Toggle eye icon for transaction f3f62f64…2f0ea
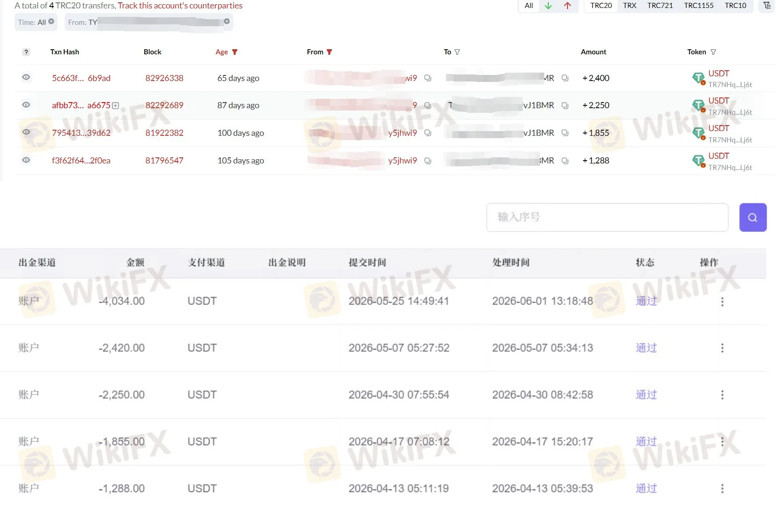This screenshot has height=532, width=776. (26, 160)
